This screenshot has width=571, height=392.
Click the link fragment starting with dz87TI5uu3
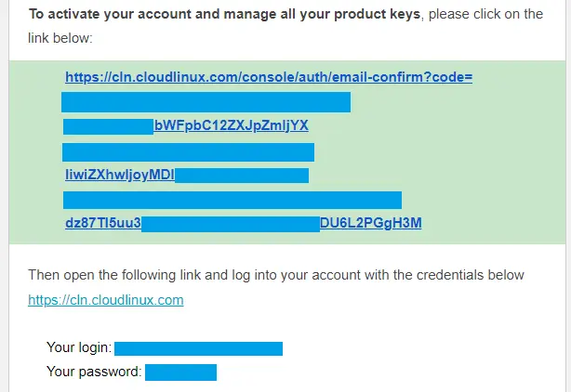pos(102,223)
